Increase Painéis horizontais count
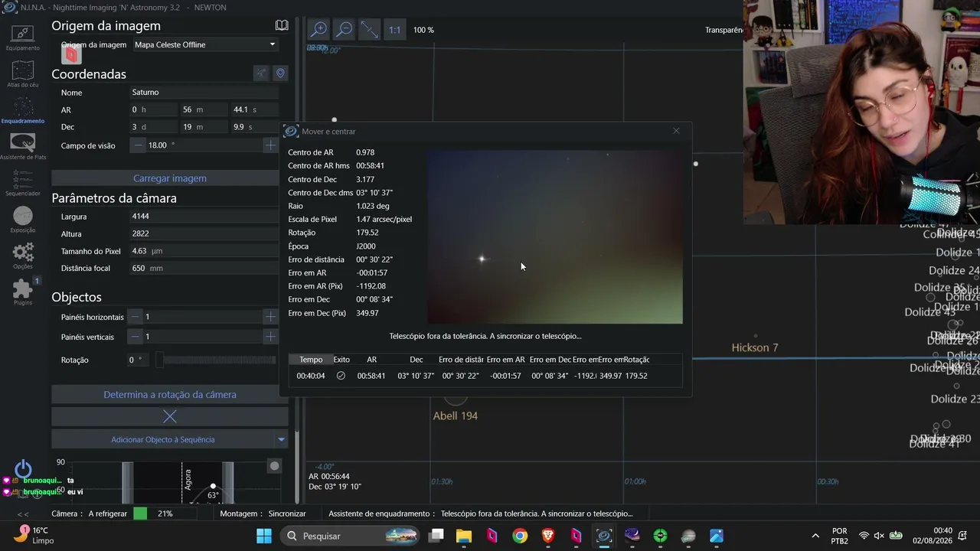 point(270,317)
